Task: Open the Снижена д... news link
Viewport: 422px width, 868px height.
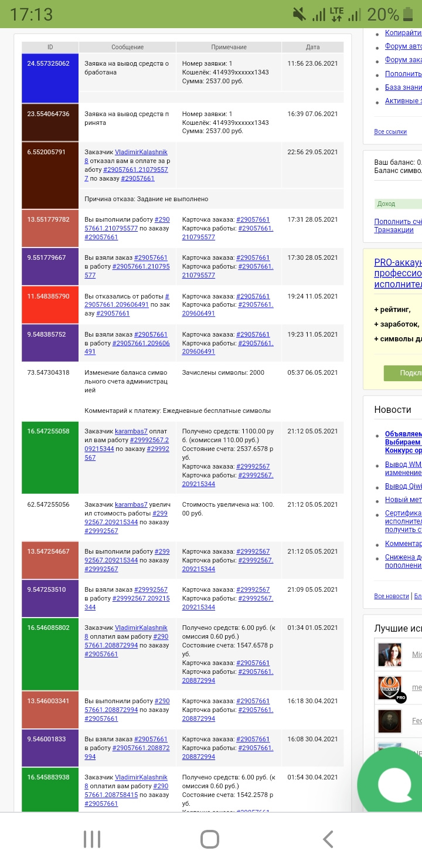Action: click(403, 561)
